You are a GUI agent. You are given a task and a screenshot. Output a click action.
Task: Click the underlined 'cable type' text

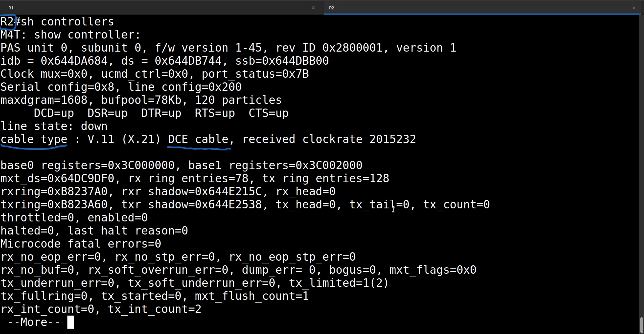tap(34, 139)
